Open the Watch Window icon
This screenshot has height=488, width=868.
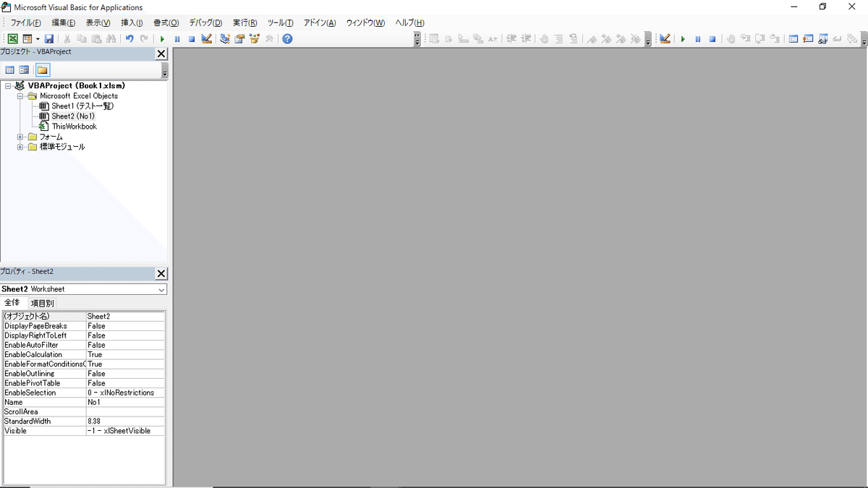(x=823, y=39)
